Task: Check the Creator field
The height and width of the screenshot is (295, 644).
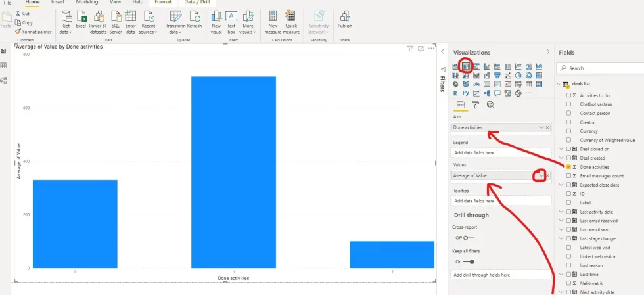Action: point(569,122)
